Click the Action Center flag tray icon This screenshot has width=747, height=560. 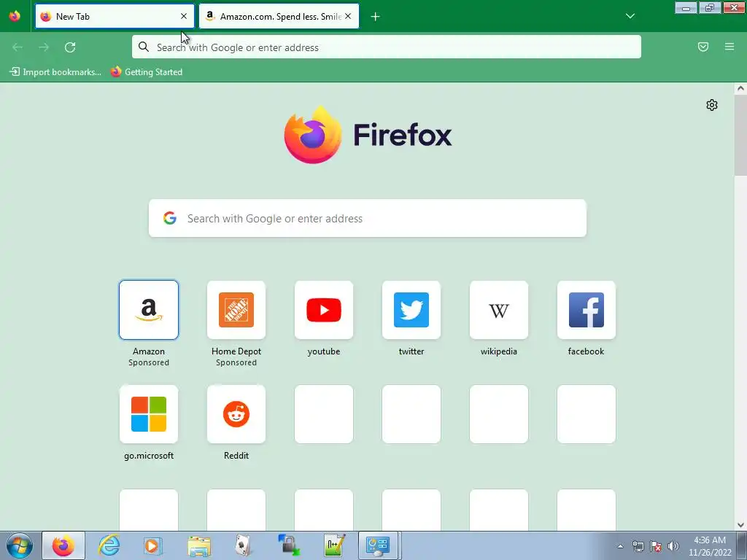click(656, 546)
